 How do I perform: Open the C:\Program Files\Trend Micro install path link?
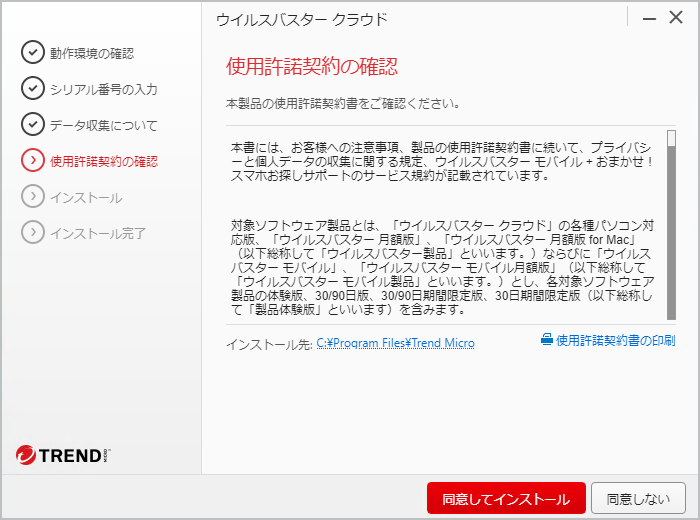[x=395, y=343]
